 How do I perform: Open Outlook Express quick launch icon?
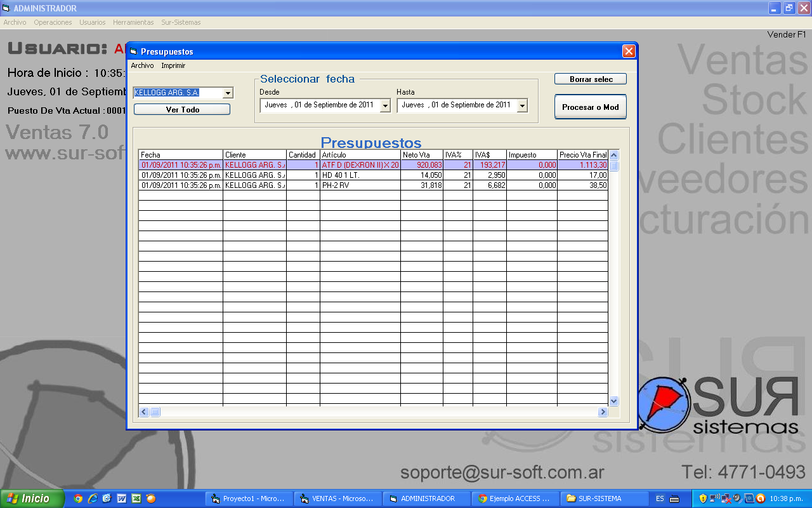point(107,498)
